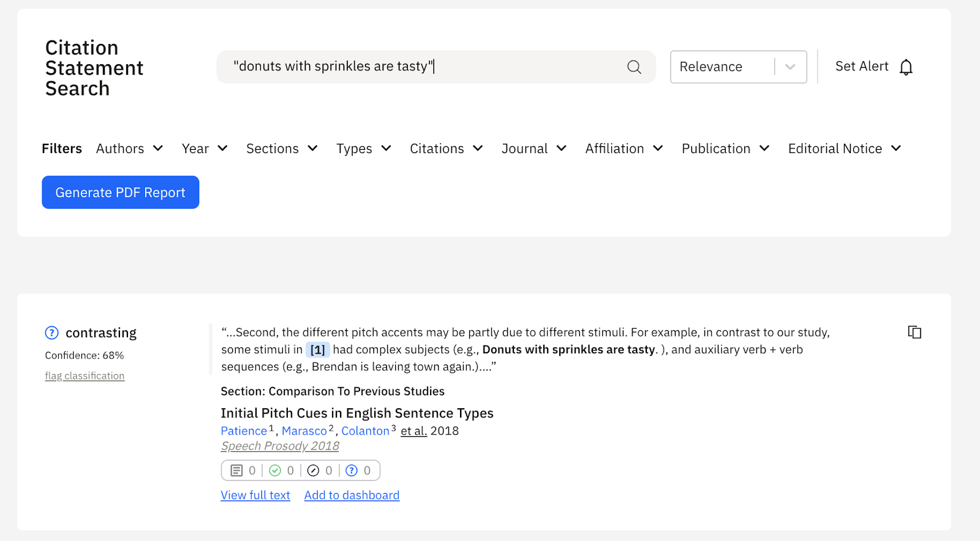This screenshot has width=980, height=541.
Task: Click the blue contrasting count icon
Action: tap(352, 471)
